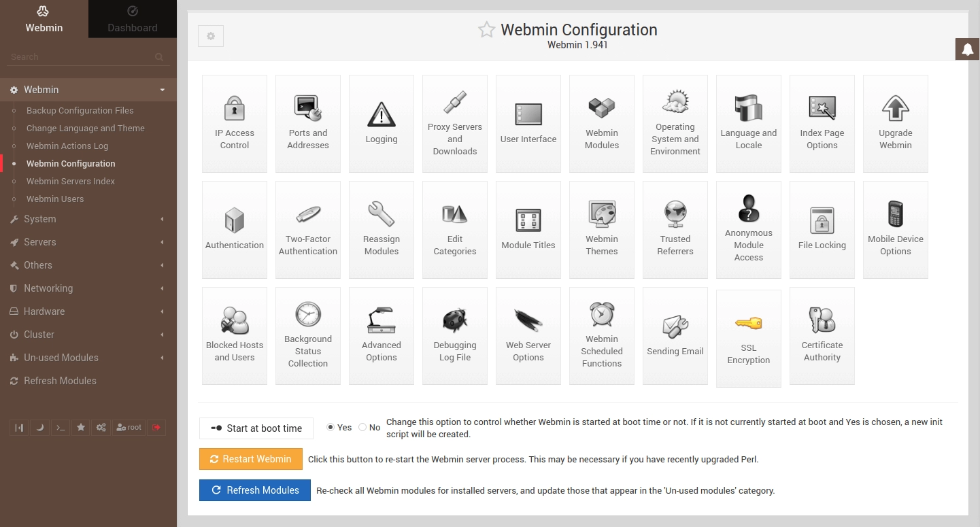Open a terminal from the sidebar

click(x=60, y=427)
